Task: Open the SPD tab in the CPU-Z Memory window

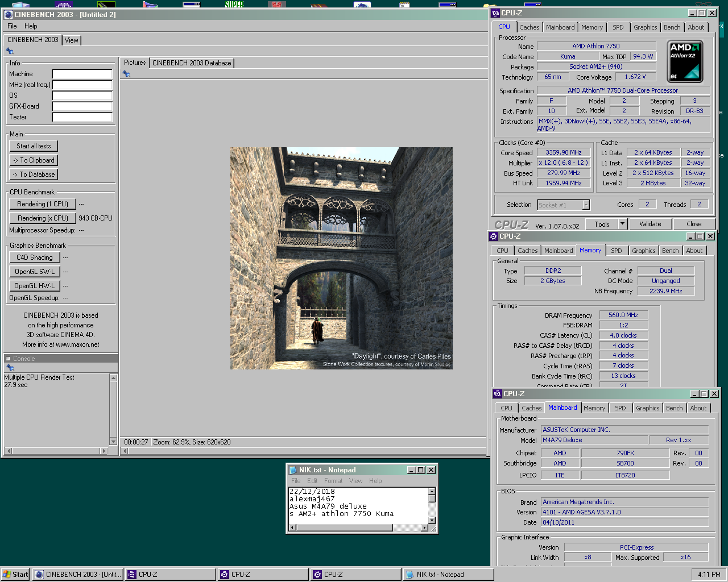Action: (617, 251)
